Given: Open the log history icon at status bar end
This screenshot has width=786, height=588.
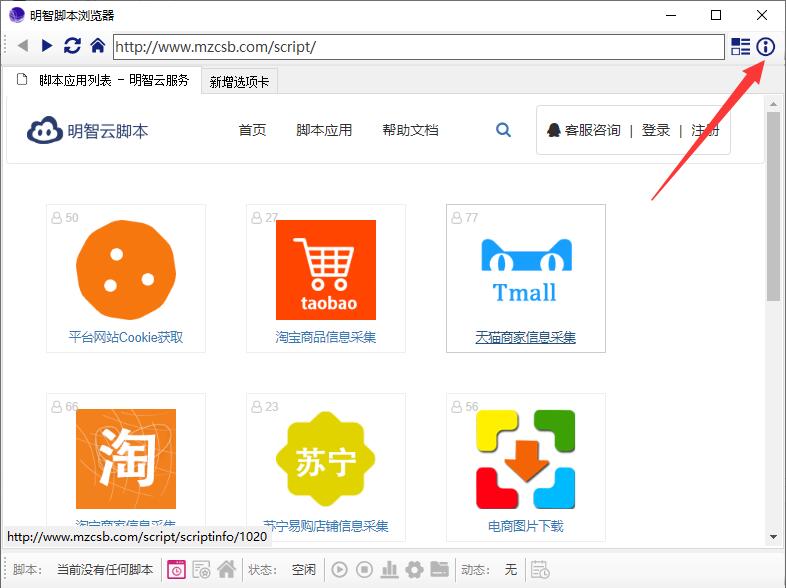Looking at the screenshot, I should [540, 569].
